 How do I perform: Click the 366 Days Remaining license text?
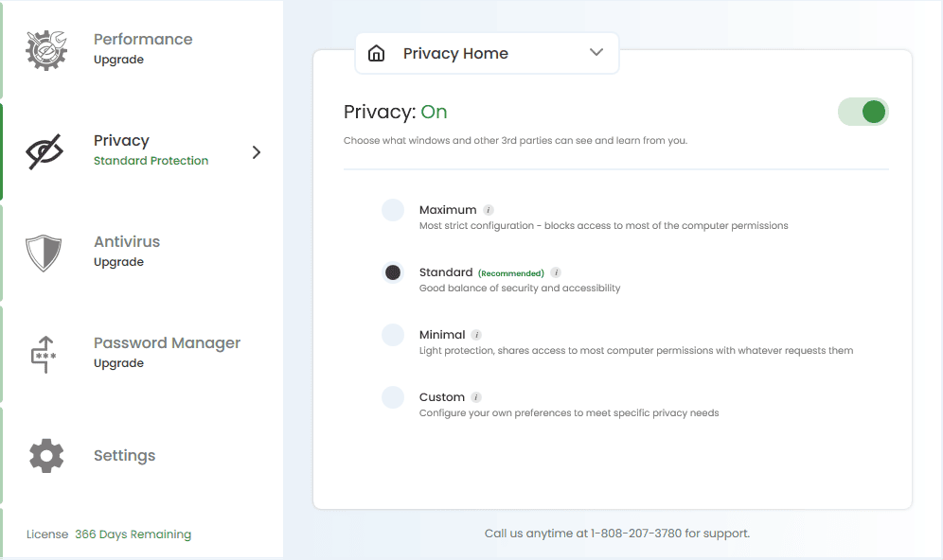click(133, 534)
